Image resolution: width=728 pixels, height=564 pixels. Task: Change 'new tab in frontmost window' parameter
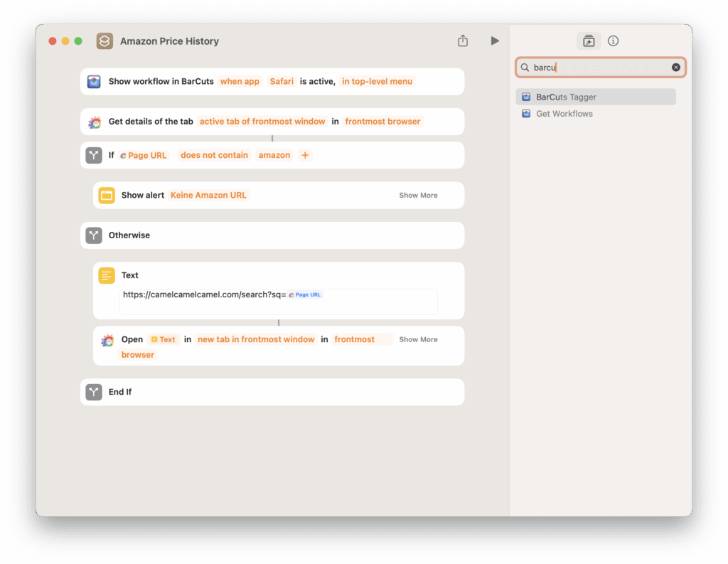click(x=256, y=339)
